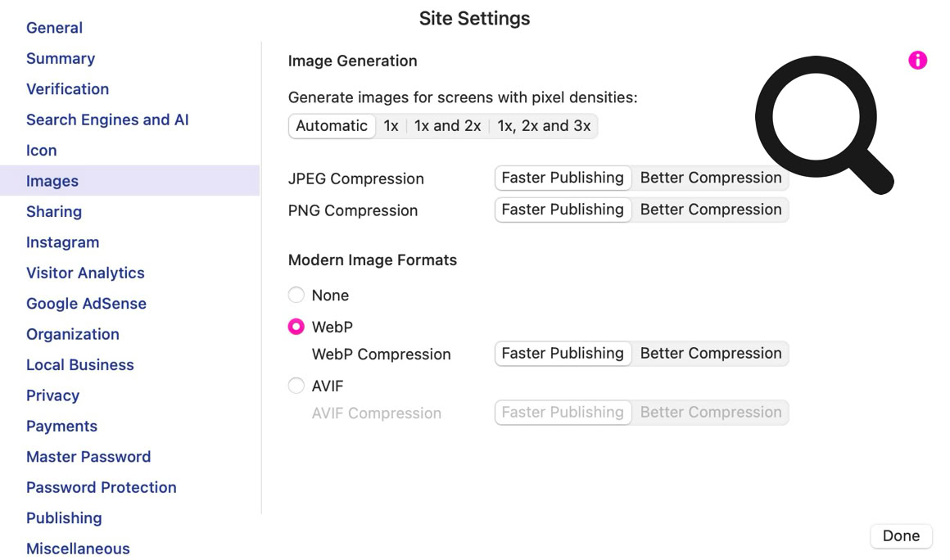Open the Visitor Analytics section
This screenshot has height=560, width=950.
click(85, 273)
